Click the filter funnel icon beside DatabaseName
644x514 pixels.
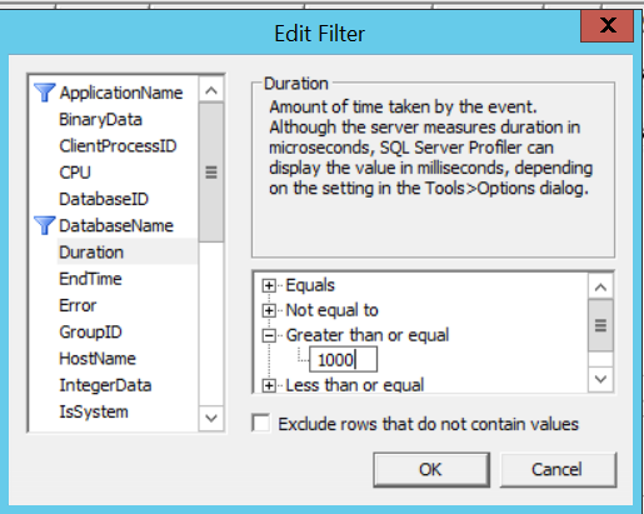coord(44,226)
